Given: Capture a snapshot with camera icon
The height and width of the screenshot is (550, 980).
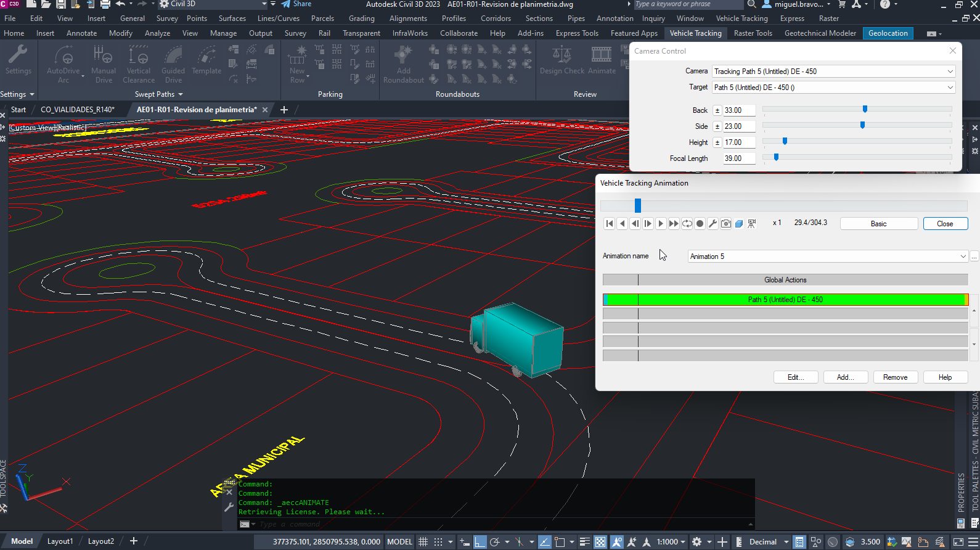Looking at the screenshot, I should [726, 224].
